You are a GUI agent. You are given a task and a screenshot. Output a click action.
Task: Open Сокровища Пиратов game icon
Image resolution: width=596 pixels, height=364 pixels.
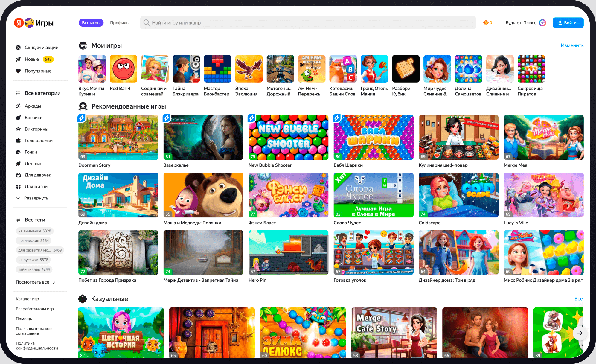(531, 69)
